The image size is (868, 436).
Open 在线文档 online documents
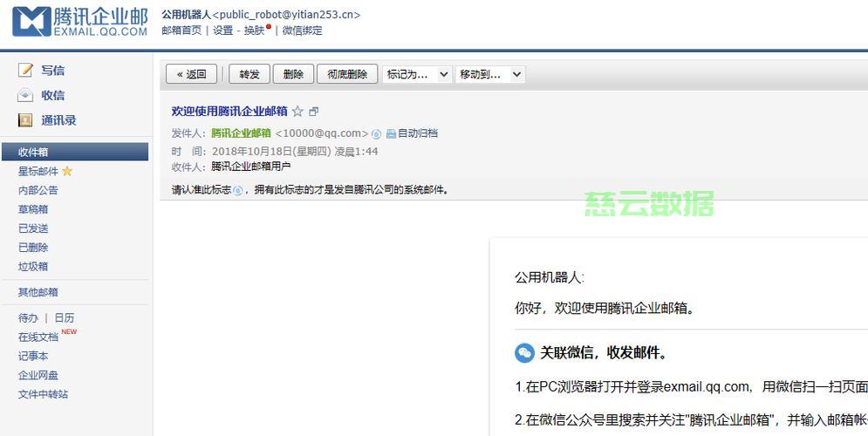click(x=38, y=337)
